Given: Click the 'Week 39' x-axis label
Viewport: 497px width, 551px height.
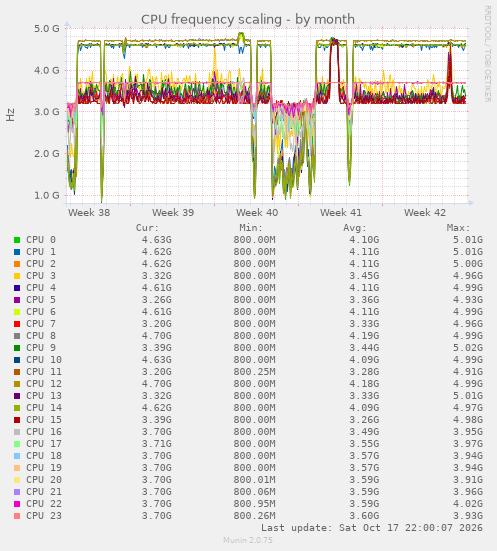Looking at the screenshot, I should (173, 213).
